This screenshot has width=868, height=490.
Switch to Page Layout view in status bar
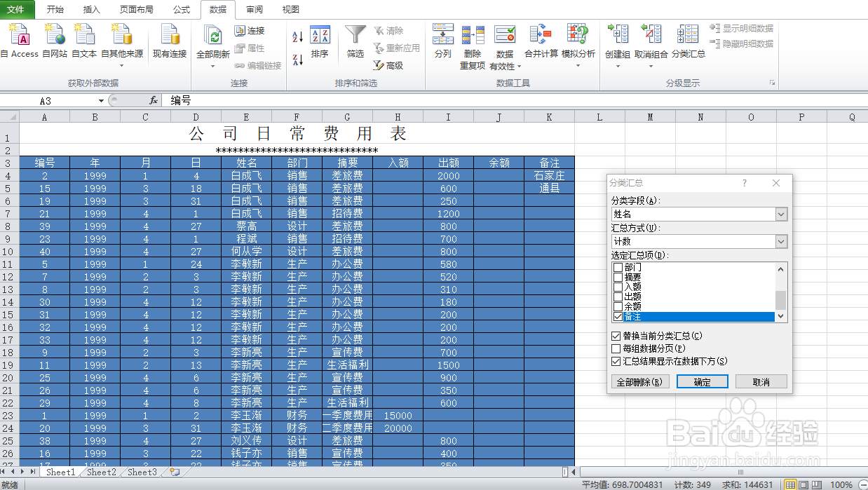tap(803, 484)
